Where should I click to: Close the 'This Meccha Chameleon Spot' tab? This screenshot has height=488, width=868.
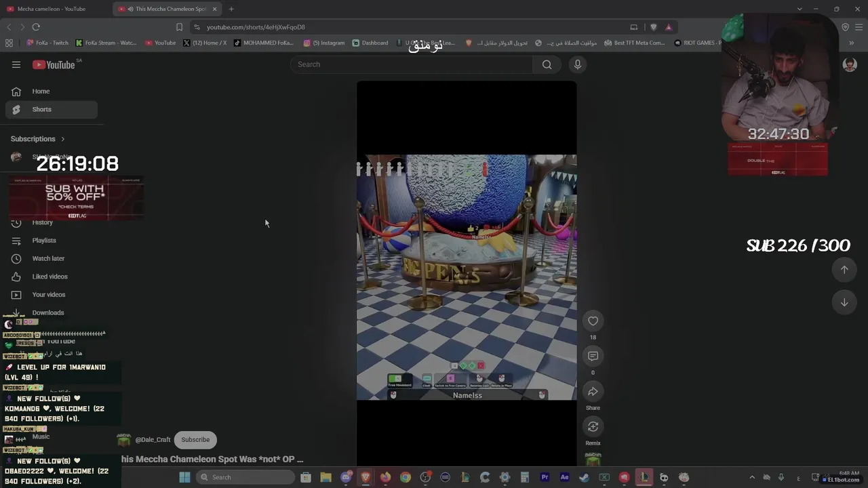(x=215, y=9)
